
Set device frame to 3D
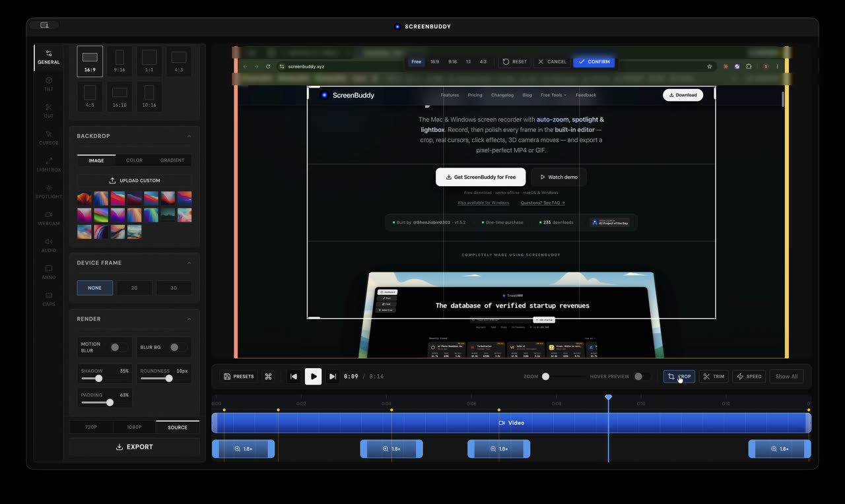pos(174,288)
